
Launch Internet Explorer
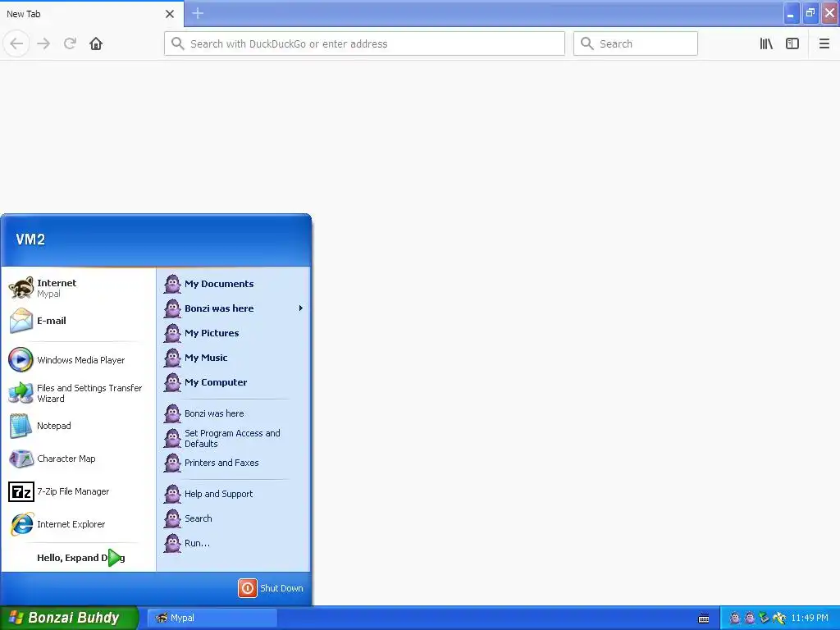click(78, 524)
